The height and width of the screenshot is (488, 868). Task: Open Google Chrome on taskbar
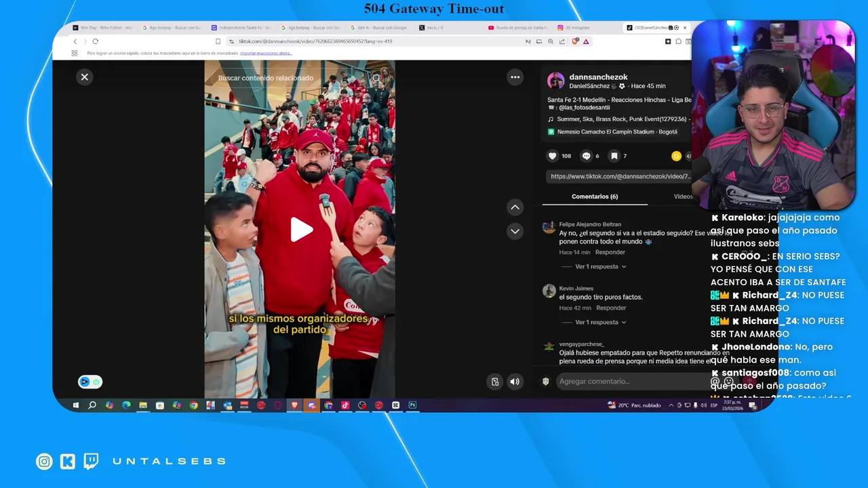[193, 405]
